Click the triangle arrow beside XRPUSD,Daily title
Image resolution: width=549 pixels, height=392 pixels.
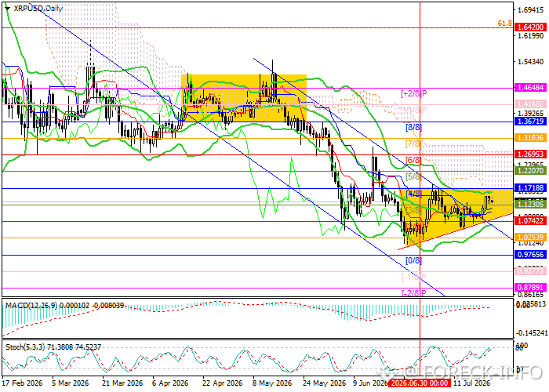(7, 9)
